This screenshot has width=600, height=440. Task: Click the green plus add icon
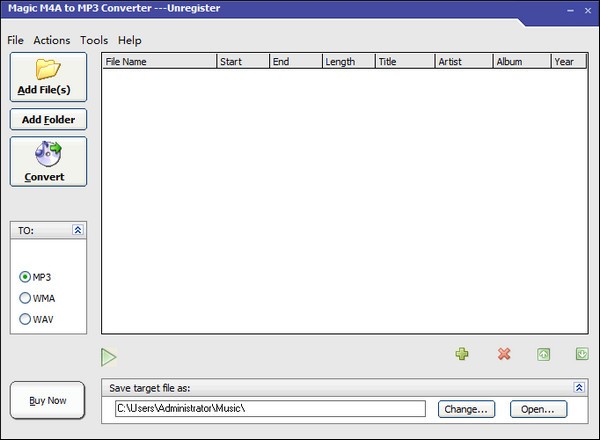coord(461,354)
